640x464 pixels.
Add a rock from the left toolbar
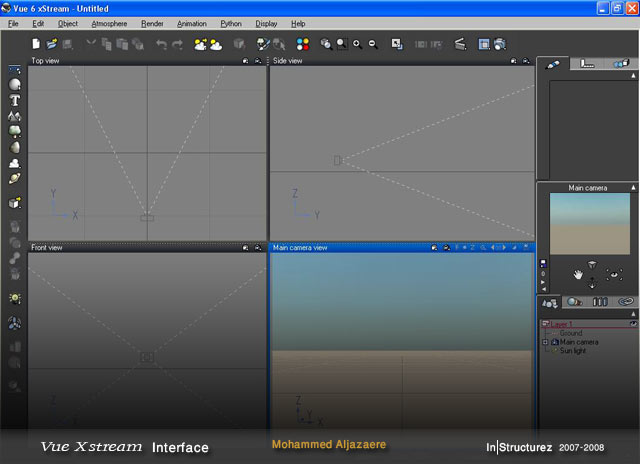(x=15, y=147)
